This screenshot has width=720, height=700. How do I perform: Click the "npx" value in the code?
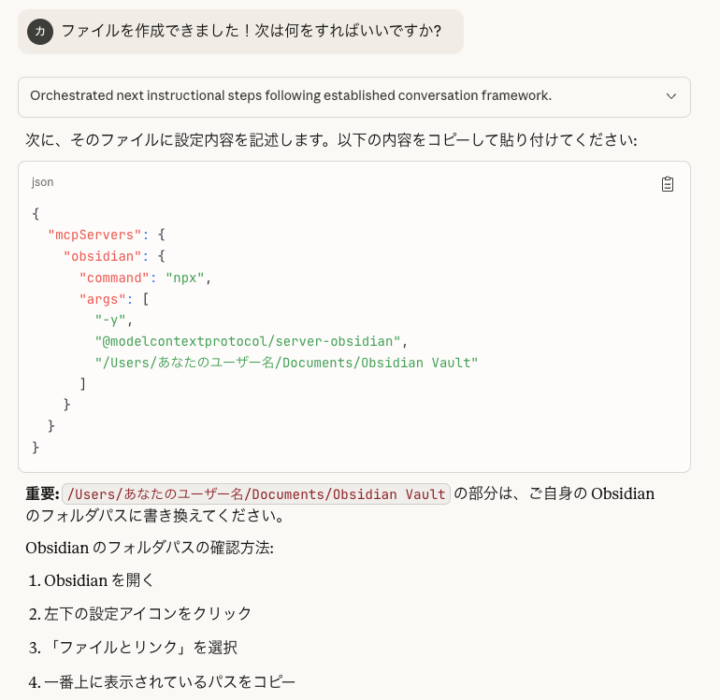186,278
